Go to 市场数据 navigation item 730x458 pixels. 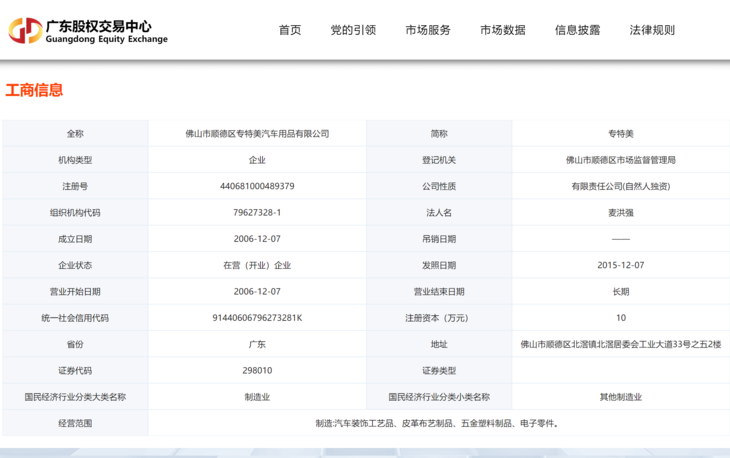pyautogui.click(x=502, y=30)
